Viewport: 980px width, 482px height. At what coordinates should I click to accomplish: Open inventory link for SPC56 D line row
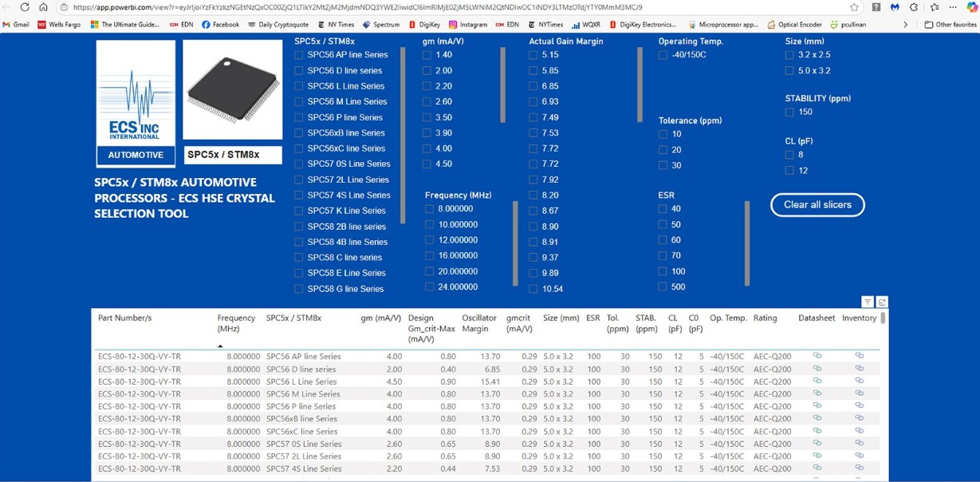(859, 369)
